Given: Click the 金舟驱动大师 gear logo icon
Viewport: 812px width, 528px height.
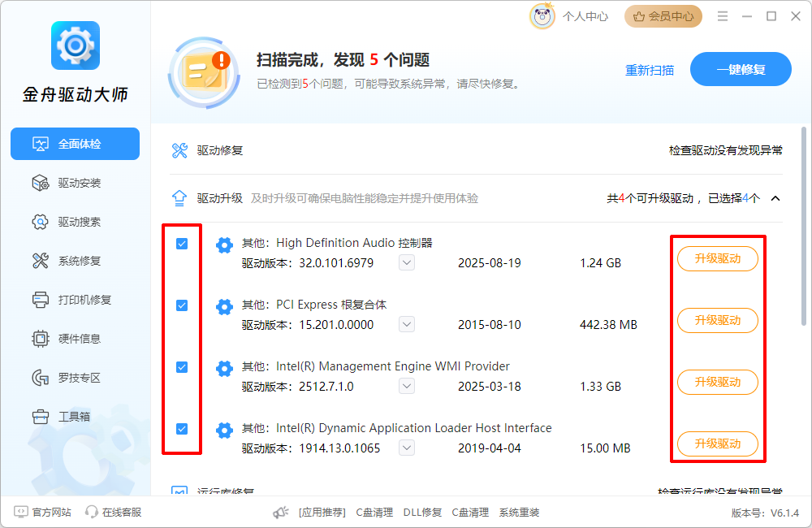Looking at the screenshot, I should click(76, 45).
